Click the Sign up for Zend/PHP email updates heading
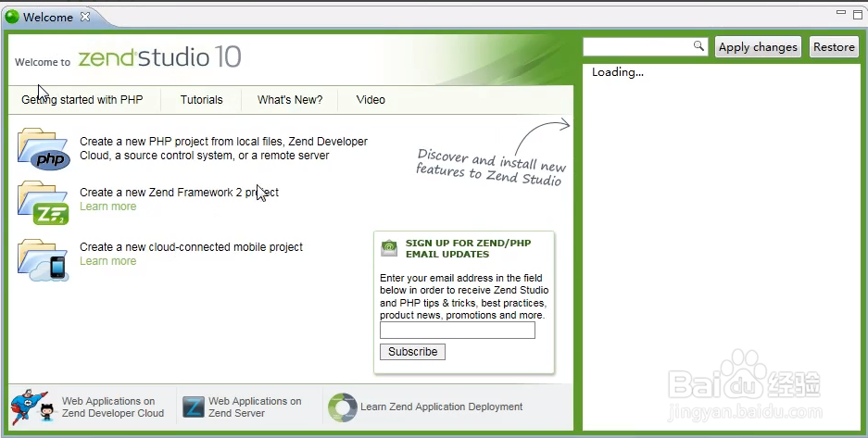 [469, 249]
